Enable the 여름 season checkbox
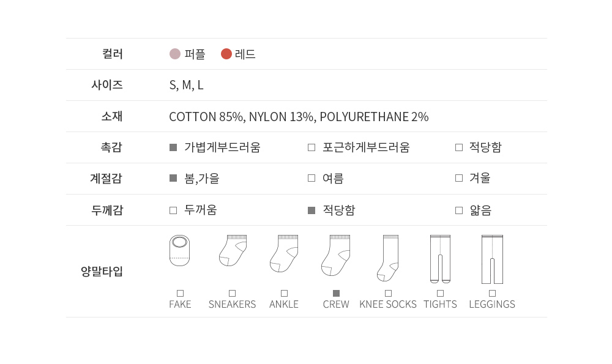 point(312,179)
